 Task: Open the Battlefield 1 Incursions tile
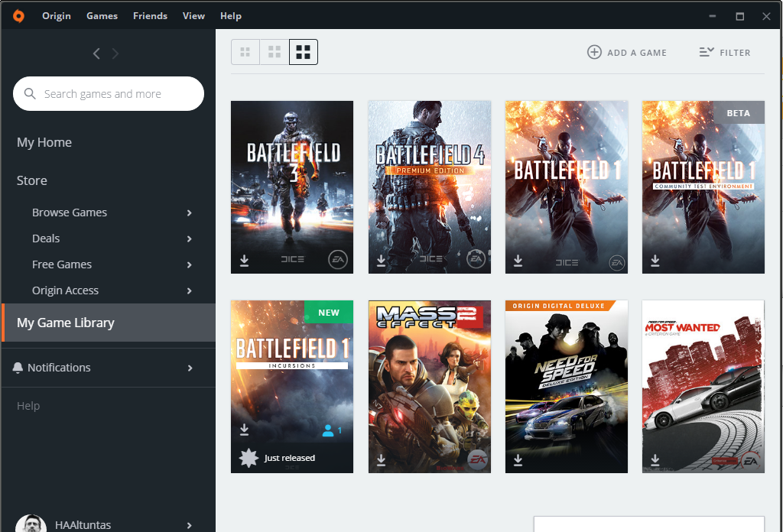(292, 387)
